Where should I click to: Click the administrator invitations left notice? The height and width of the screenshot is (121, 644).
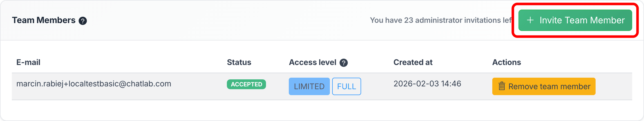(440, 20)
